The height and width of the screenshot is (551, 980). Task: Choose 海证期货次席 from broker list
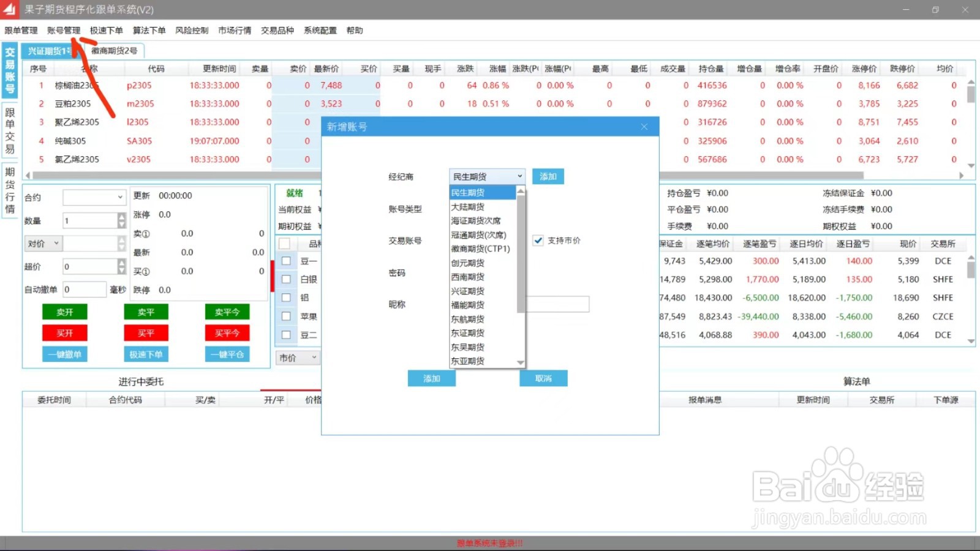483,221
